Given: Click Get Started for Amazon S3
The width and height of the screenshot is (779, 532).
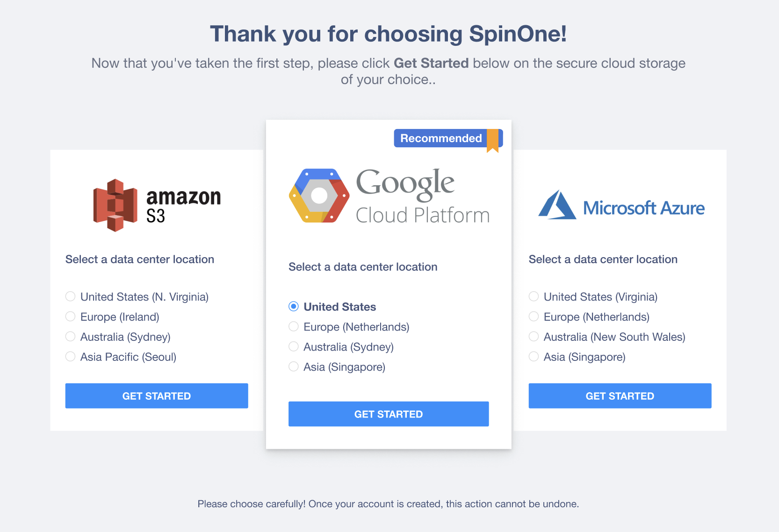Looking at the screenshot, I should pos(157,396).
